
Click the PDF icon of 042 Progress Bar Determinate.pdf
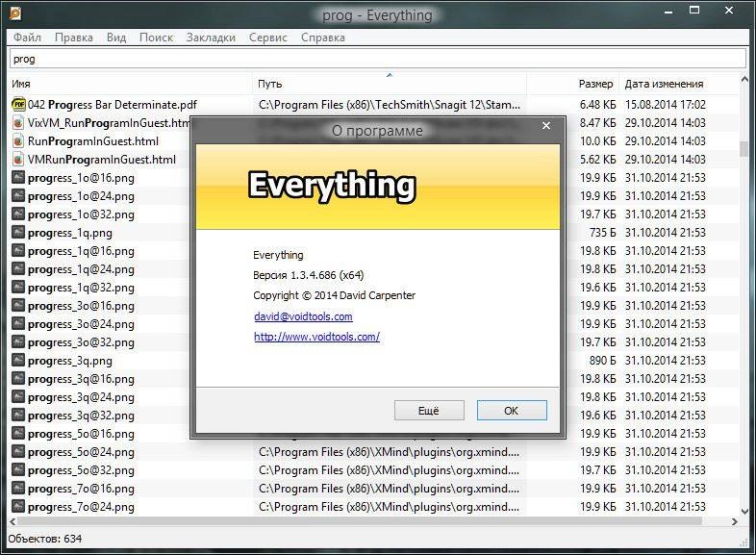18,104
